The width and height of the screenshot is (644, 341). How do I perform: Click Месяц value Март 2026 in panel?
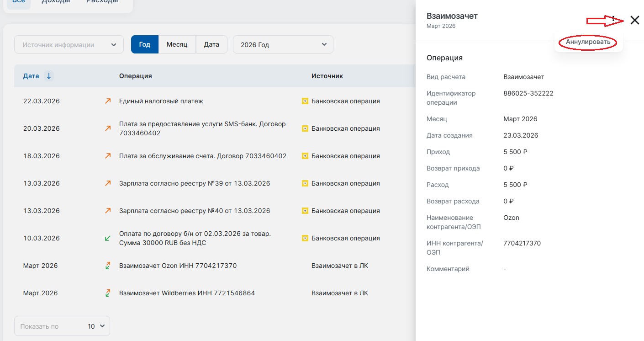[520, 119]
